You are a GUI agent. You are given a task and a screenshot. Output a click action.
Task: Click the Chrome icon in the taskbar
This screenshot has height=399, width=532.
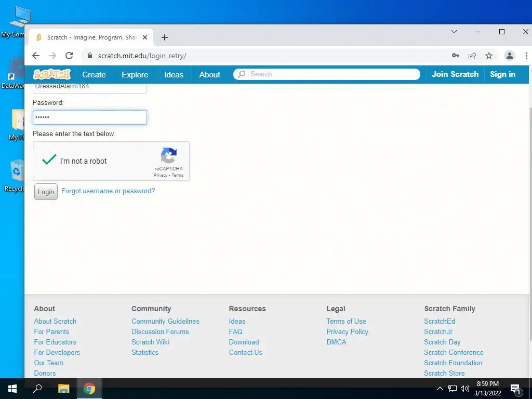[89, 389]
